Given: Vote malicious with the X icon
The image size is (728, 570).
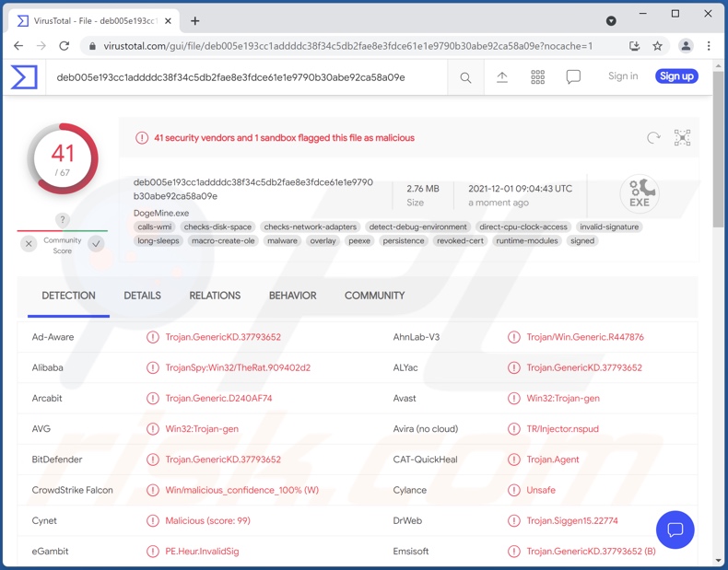Looking at the screenshot, I should 29,243.
